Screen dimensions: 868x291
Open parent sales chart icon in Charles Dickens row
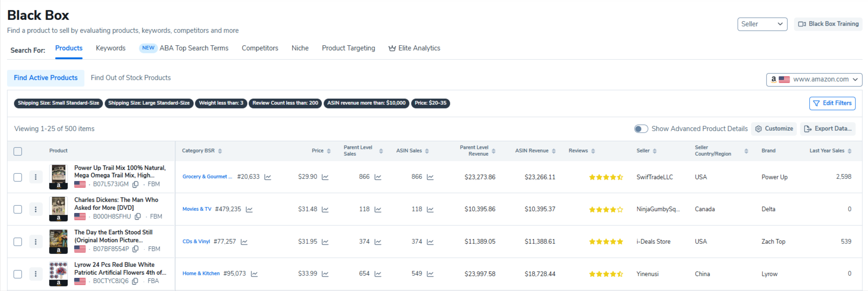[x=378, y=209]
